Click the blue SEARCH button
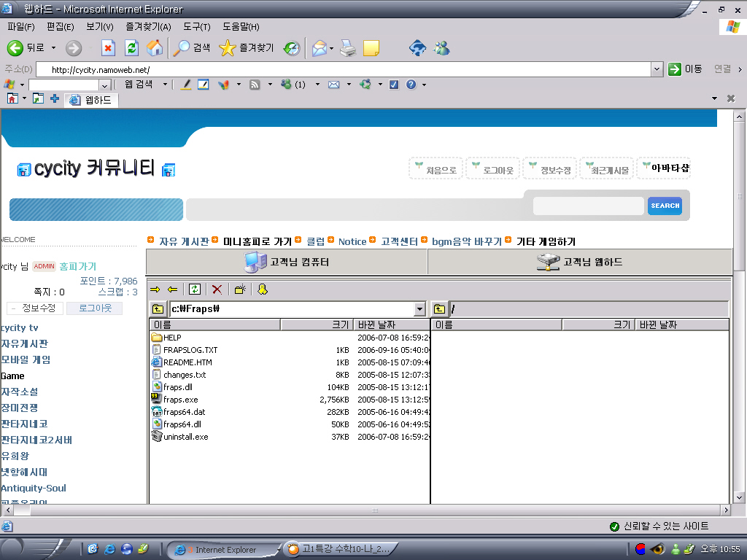This screenshot has height=560, width=747. coord(665,206)
